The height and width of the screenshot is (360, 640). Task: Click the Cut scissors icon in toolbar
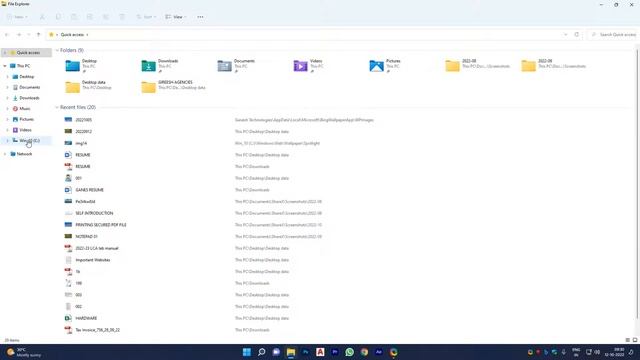tap(42, 17)
